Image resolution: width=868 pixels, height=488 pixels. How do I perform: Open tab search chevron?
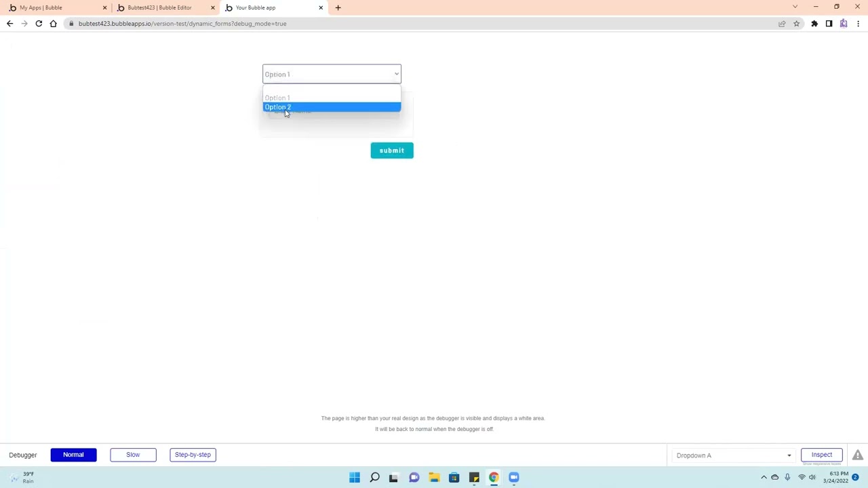[x=795, y=7]
